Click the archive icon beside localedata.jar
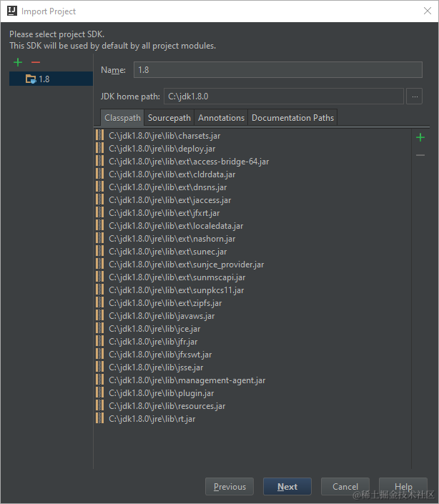This screenshot has width=439, height=504. pyautogui.click(x=99, y=225)
